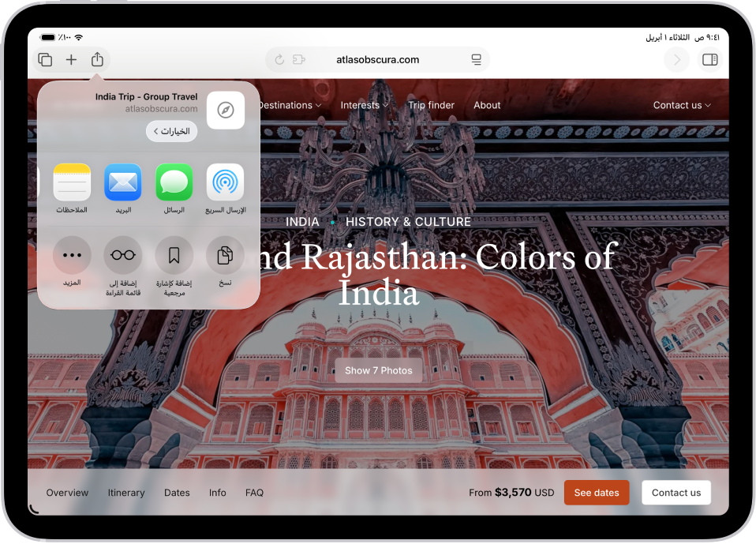Click the date and time in status bar
Viewport: 756px width, 544px height.
pos(683,37)
